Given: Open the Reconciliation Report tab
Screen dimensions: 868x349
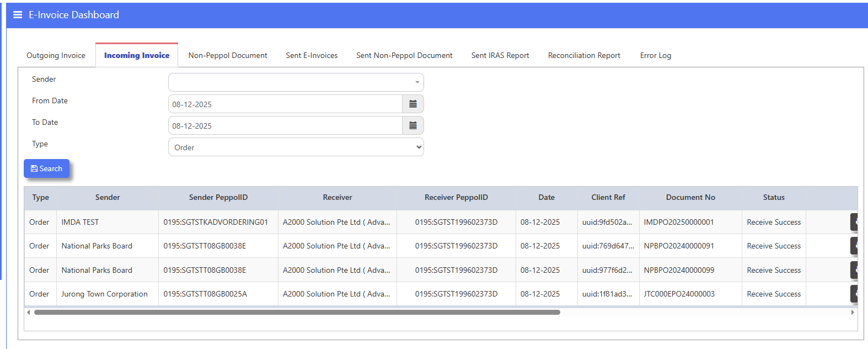Looking at the screenshot, I should 584,55.
